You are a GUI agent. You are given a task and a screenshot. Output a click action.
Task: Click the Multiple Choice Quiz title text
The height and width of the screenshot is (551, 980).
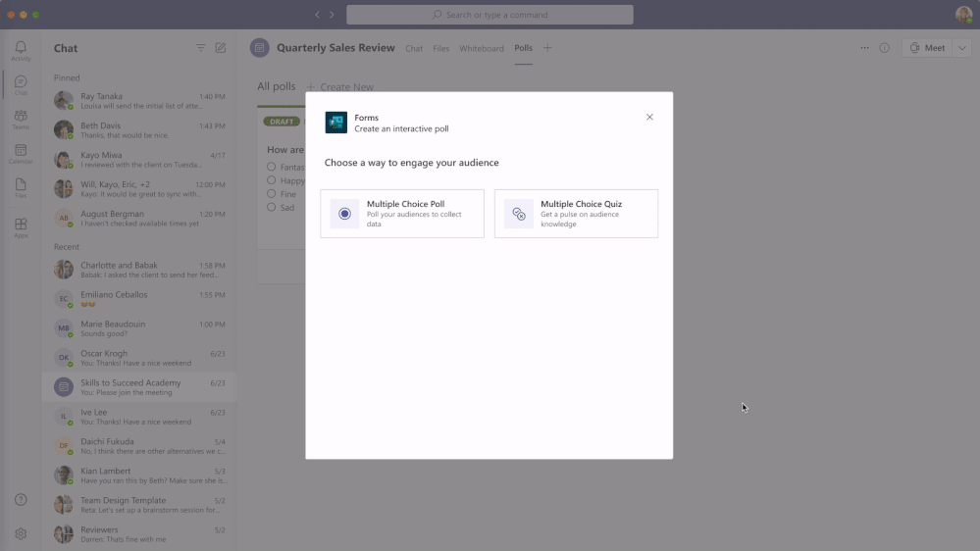tap(582, 204)
